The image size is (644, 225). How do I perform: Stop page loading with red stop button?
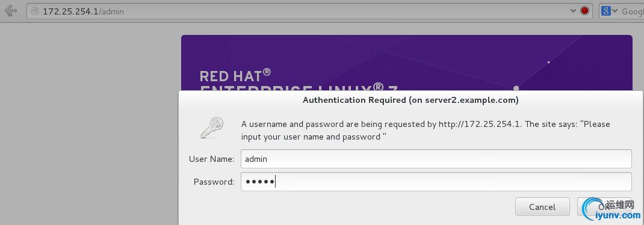point(585,11)
